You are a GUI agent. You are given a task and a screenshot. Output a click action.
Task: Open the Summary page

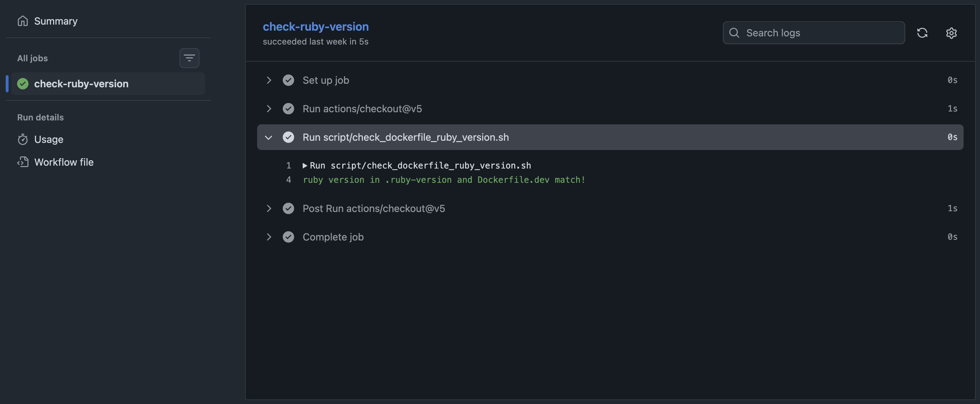coord(56,21)
